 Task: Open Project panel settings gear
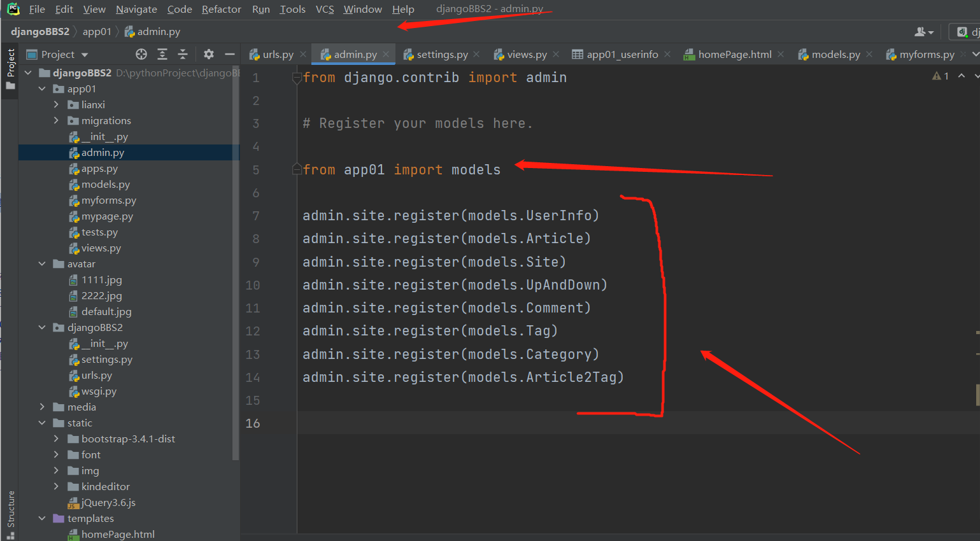pyautogui.click(x=209, y=54)
